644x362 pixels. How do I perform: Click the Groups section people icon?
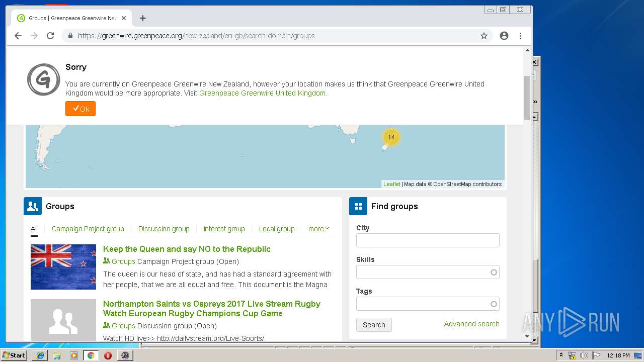[33, 206]
